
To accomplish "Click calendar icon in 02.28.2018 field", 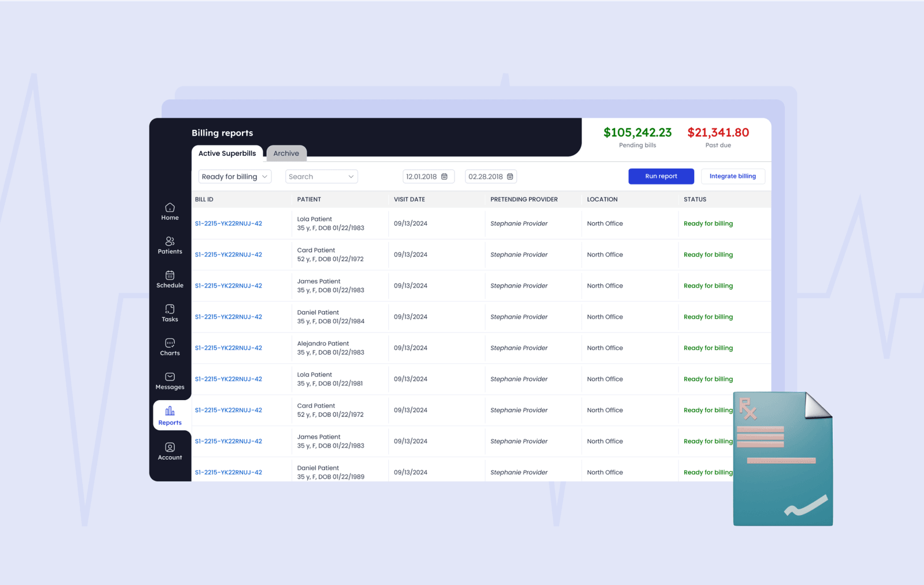I will 510,177.
